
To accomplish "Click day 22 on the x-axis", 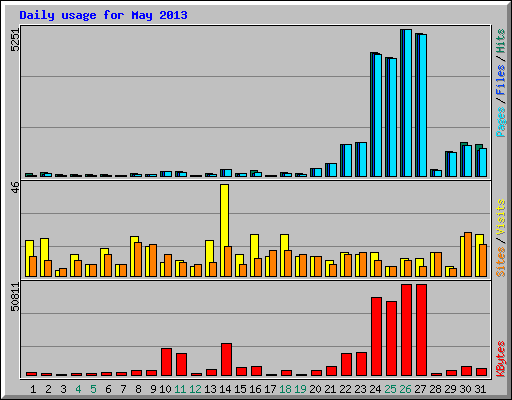I will 345,389.
